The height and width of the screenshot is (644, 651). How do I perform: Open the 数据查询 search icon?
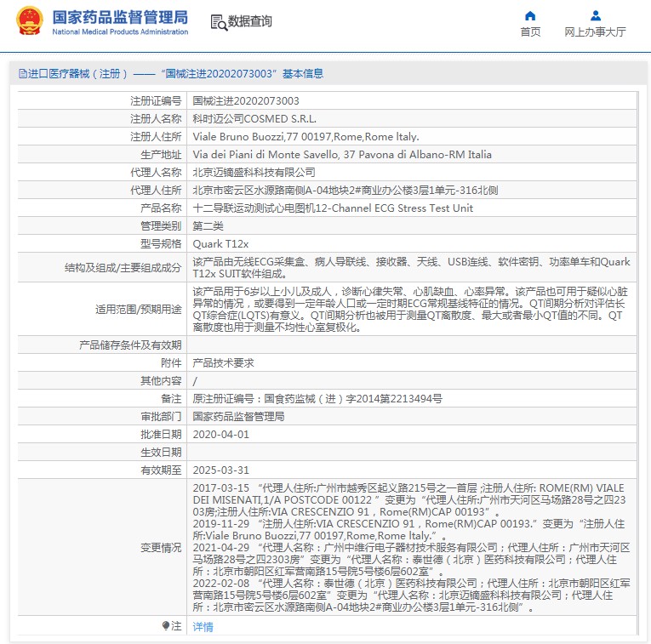[219, 22]
